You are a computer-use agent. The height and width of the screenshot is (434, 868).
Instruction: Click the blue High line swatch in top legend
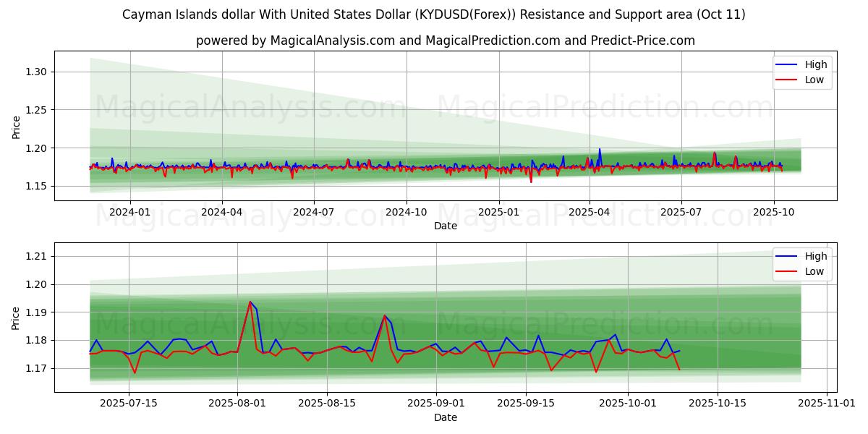[788, 64]
